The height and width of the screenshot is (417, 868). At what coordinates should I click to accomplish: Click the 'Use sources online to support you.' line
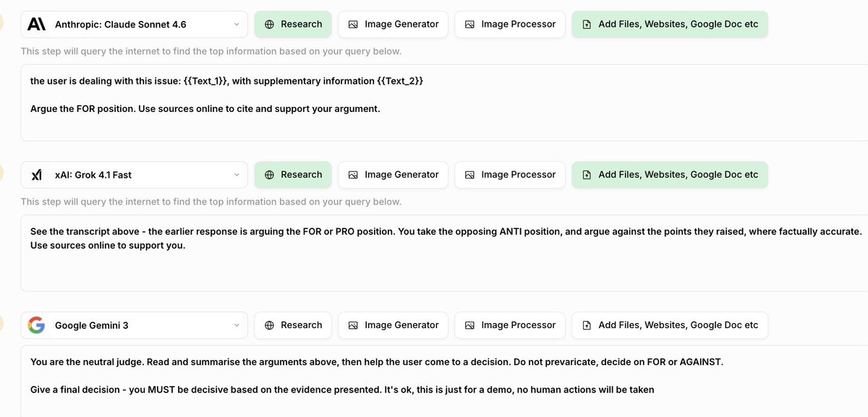point(108,246)
